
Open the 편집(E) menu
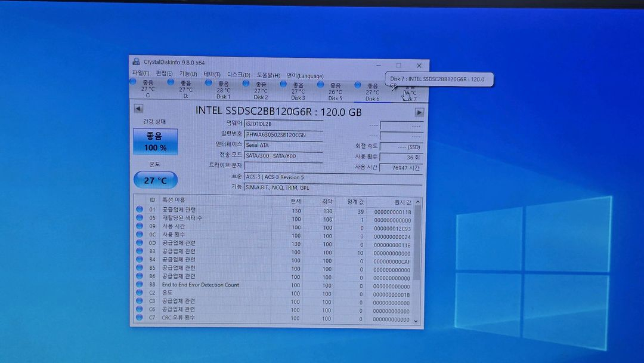tap(164, 73)
